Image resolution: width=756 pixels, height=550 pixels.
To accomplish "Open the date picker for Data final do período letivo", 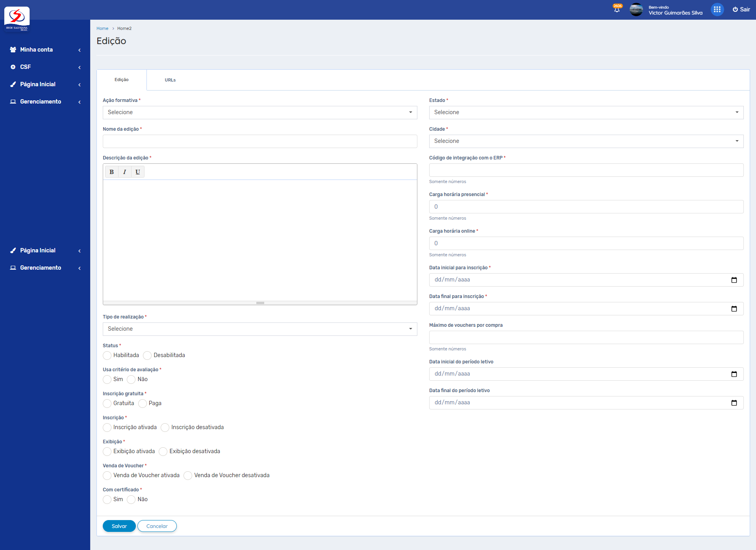I will click(x=734, y=402).
